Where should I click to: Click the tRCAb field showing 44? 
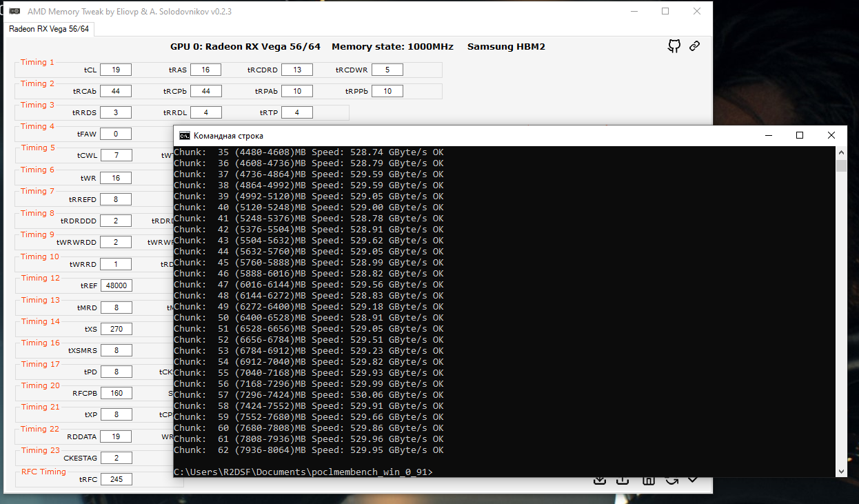click(116, 91)
